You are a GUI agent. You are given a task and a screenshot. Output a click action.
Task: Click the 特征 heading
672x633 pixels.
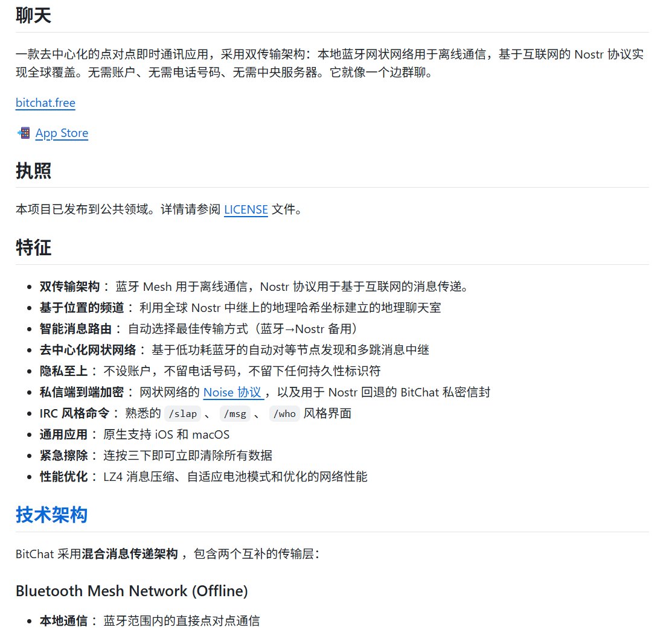(x=33, y=247)
